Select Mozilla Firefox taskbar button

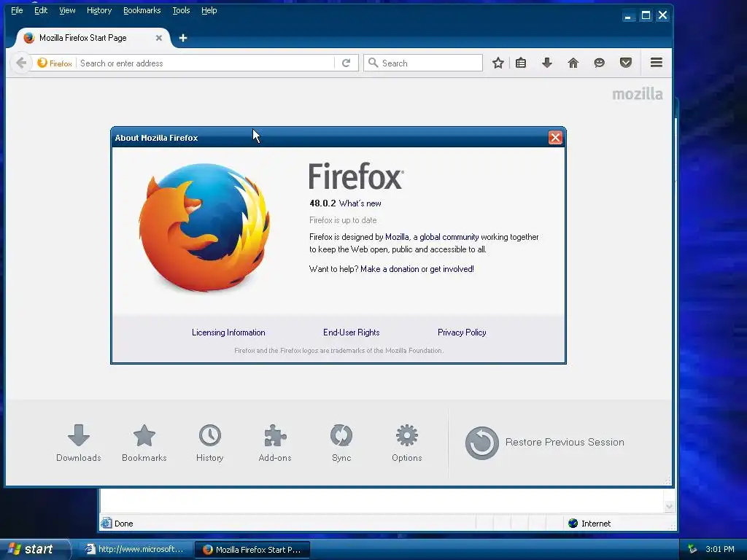pos(252,550)
